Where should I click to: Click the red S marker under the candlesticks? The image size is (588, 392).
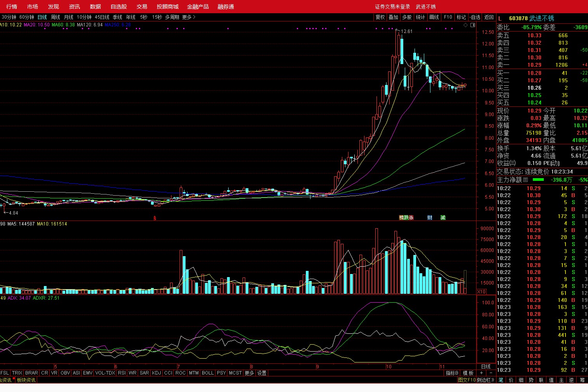point(154,218)
